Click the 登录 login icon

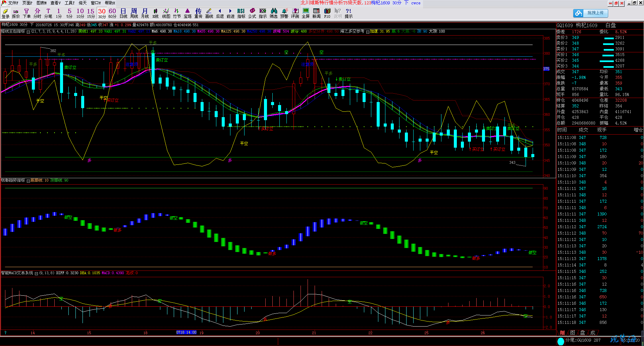tap(5, 13)
